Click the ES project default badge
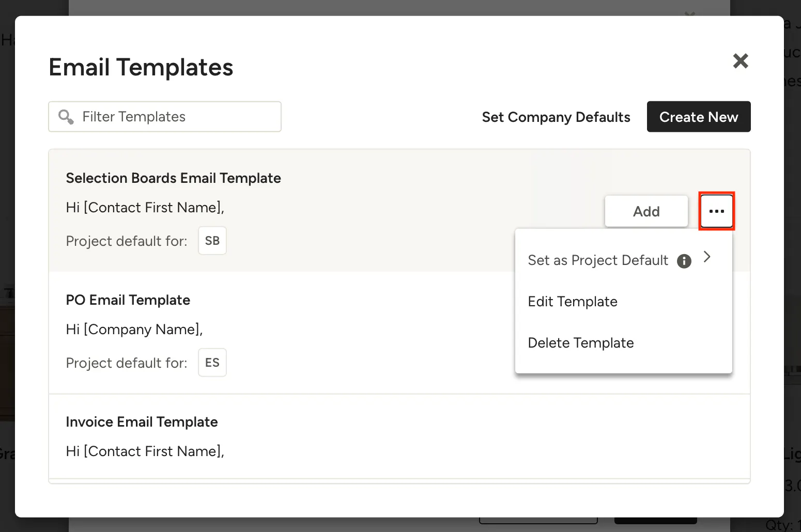The height and width of the screenshot is (532, 801). (212, 363)
